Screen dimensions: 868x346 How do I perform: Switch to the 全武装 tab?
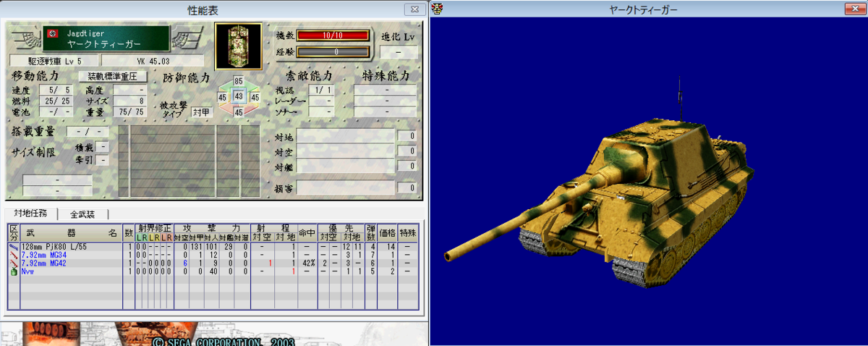click(x=83, y=214)
